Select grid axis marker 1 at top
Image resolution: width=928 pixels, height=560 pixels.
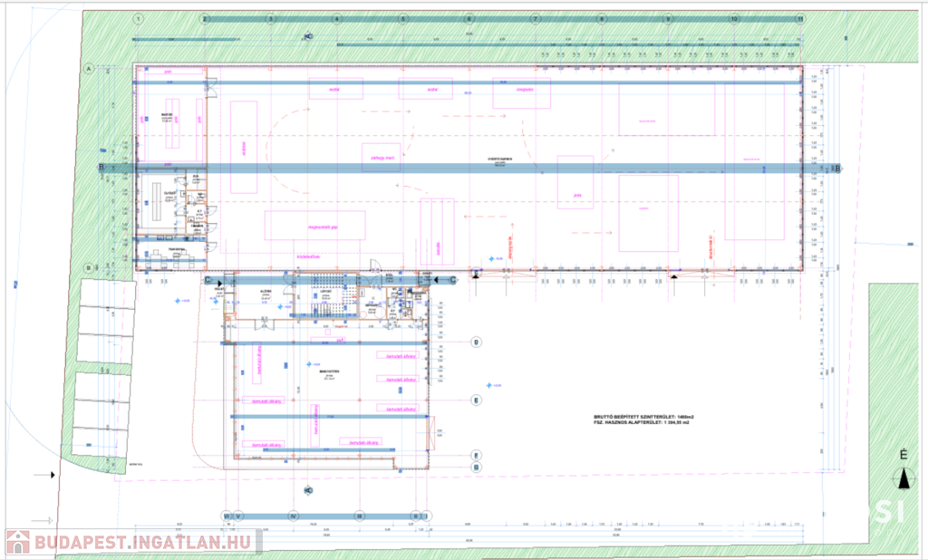(139, 18)
